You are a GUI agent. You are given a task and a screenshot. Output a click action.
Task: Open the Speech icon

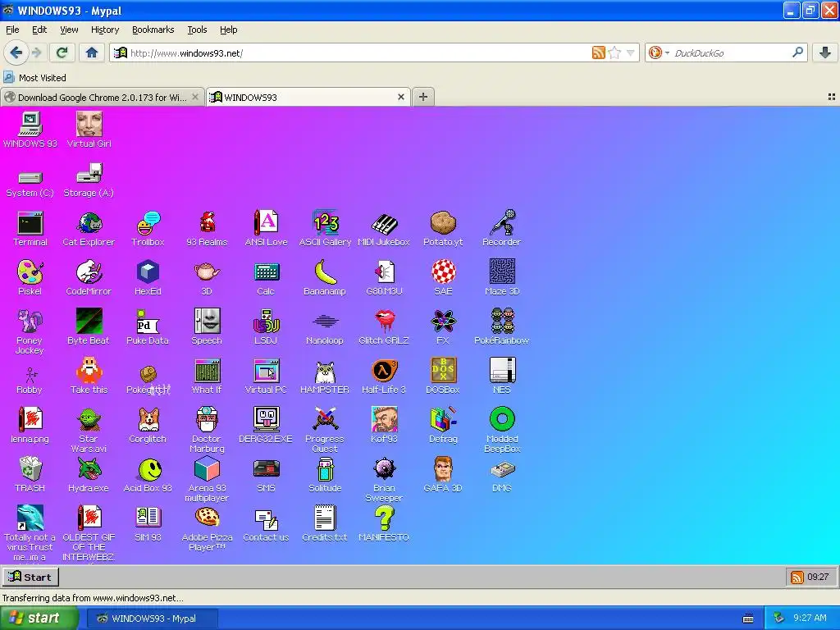pyautogui.click(x=207, y=327)
